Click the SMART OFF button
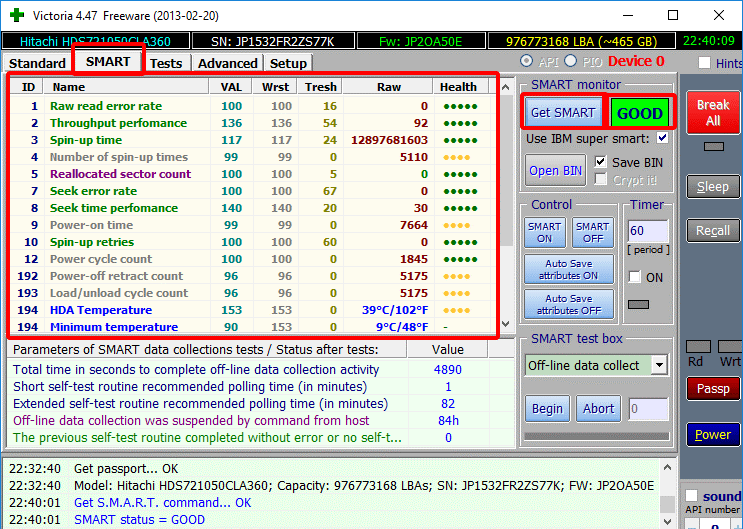 pyautogui.click(x=592, y=232)
